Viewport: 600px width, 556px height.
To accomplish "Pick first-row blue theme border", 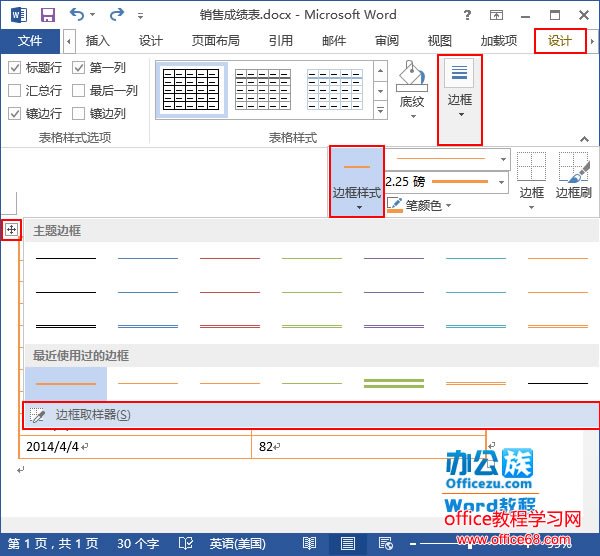I will [x=148, y=258].
